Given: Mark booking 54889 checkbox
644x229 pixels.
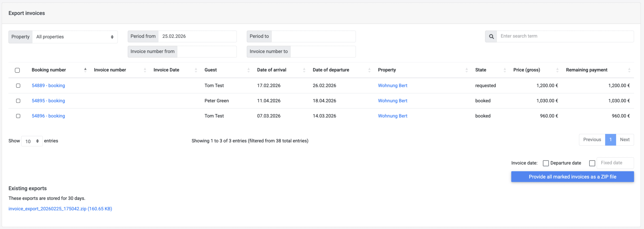Looking at the screenshot, I should (x=18, y=86).
